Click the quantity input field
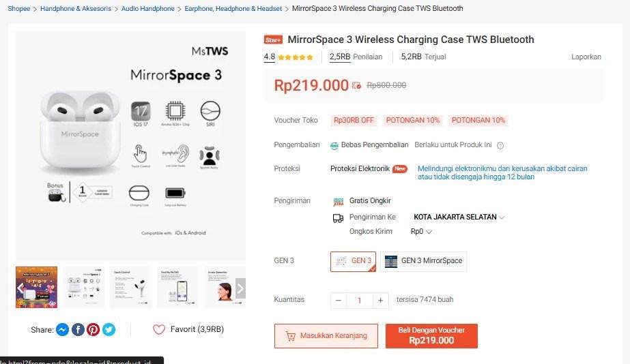The width and height of the screenshot is (630, 364). click(360, 300)
